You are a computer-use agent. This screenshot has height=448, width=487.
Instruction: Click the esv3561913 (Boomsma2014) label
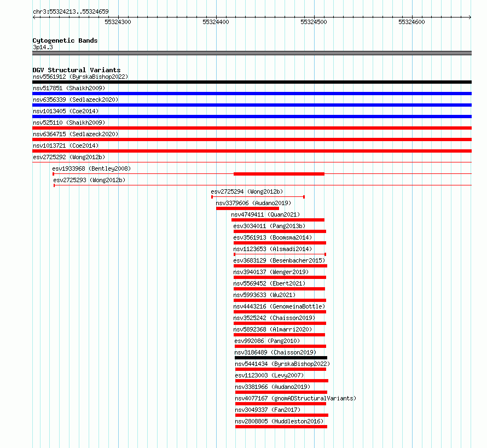point(273,237)
